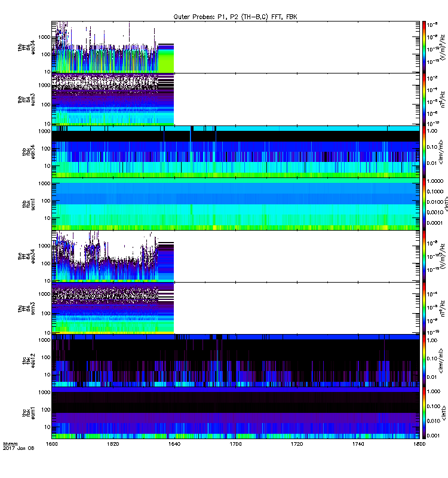
Task: Click the thb scm3 FFT spectrogram data
Action: [x=113, y=99]
